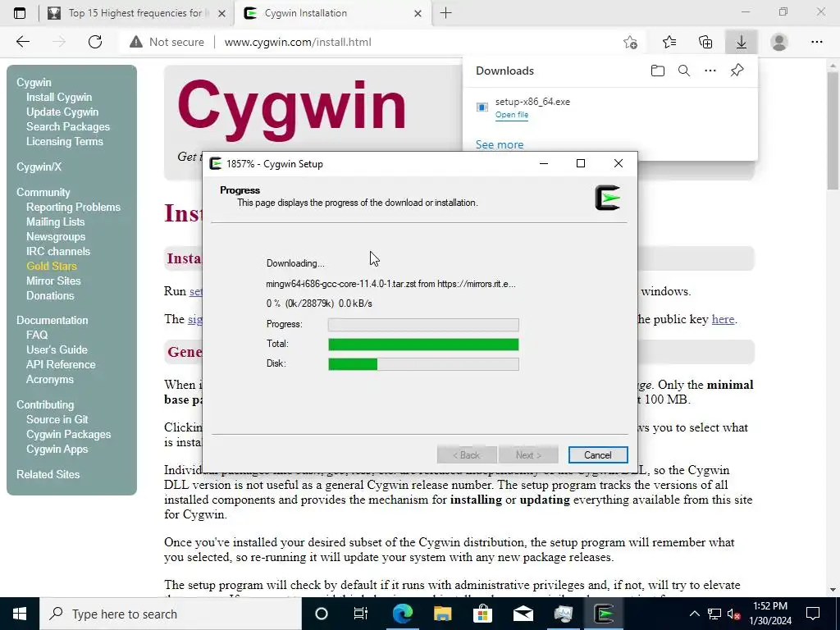Open Gold Stars sidebar link
Viewport: 840px width, 630px height.
tap(52, 266)
